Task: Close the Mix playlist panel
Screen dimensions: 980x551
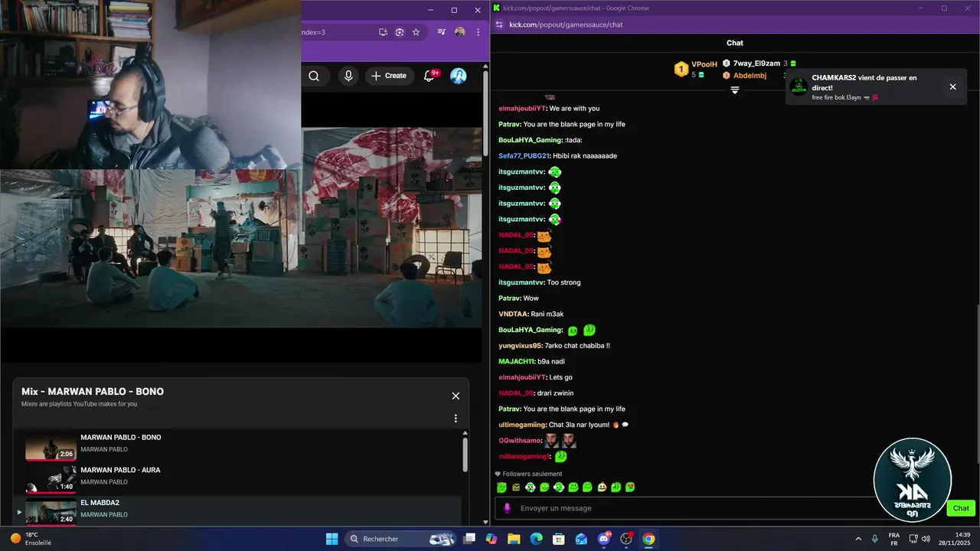Action: pos(456,396)
